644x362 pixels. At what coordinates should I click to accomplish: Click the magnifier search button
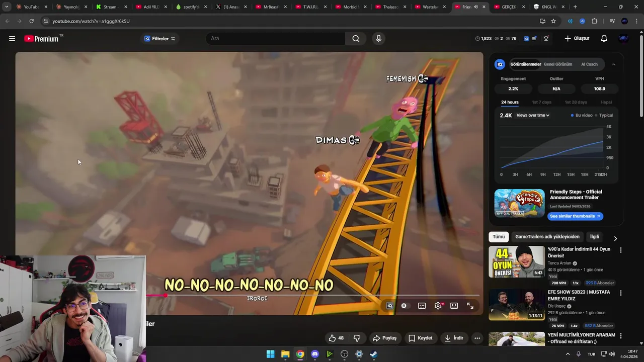[356, 39]
